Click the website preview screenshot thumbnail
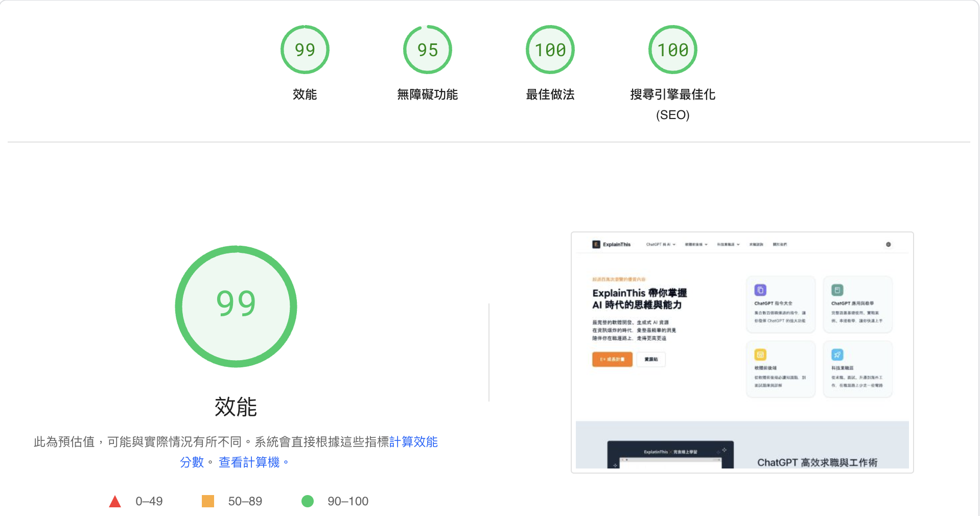This screenshot has height=516, width=980. 742,353
